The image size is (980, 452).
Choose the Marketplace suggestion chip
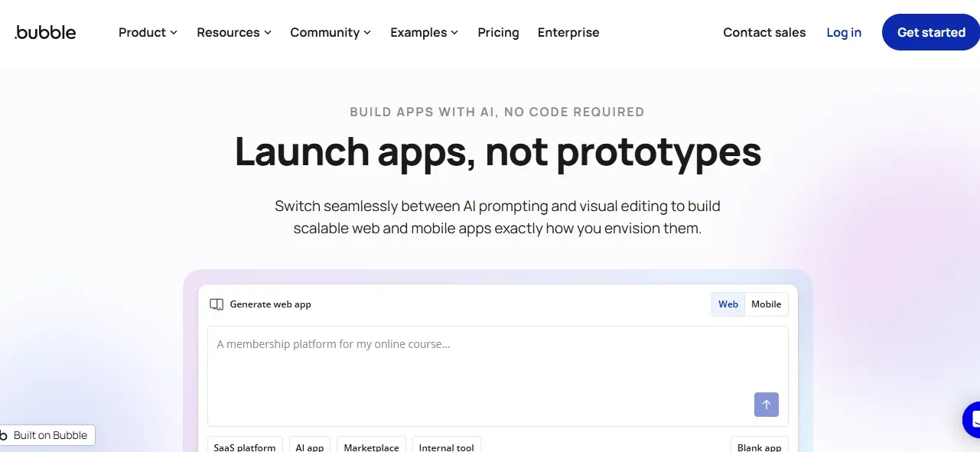371,447
